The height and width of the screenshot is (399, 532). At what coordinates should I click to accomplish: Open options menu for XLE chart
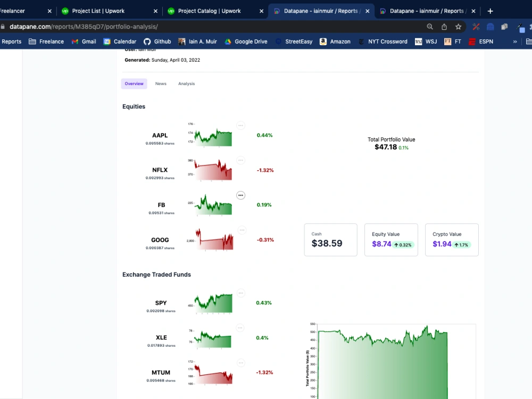coord(240,328)
